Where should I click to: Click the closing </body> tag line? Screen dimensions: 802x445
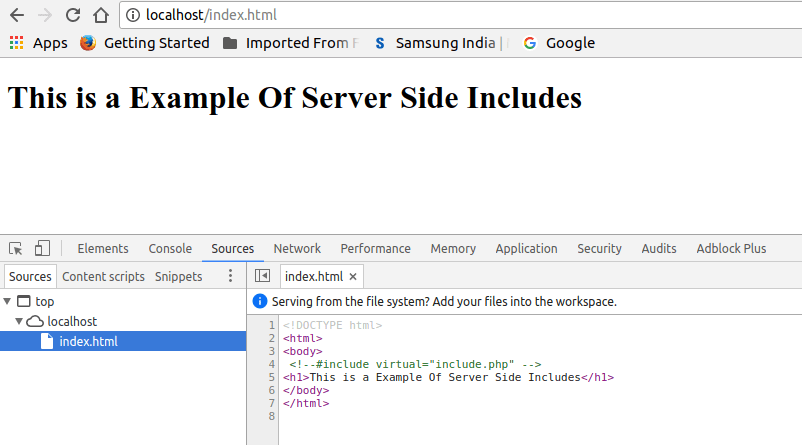pyautogui.click(x=306, y=390)
